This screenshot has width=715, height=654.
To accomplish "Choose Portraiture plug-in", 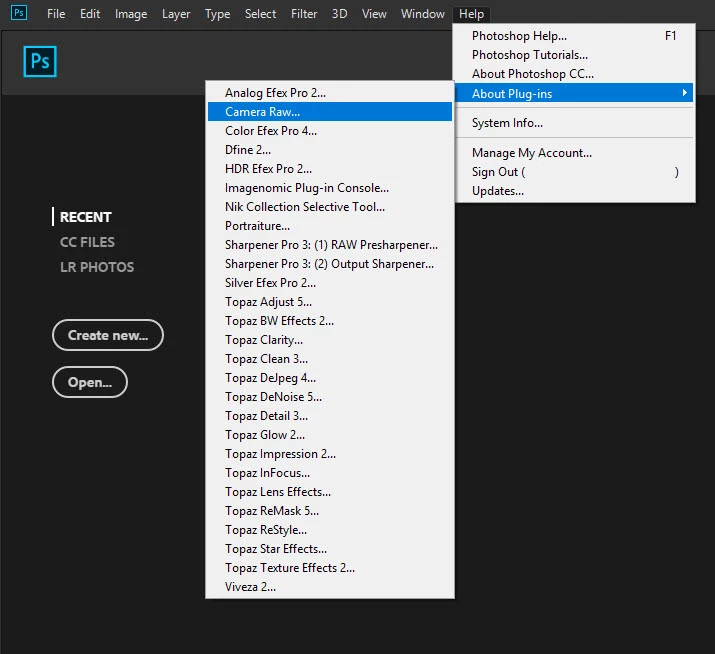I will pos(330,226).
